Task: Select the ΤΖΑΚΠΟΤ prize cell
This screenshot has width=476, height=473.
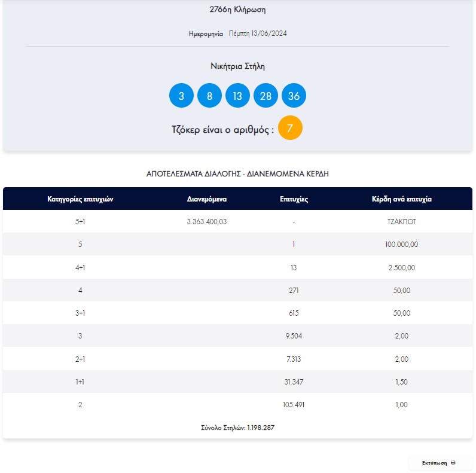Action: 402,222
